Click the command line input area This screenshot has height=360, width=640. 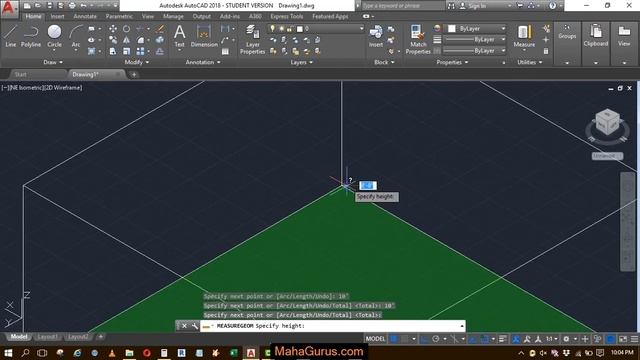332,326
